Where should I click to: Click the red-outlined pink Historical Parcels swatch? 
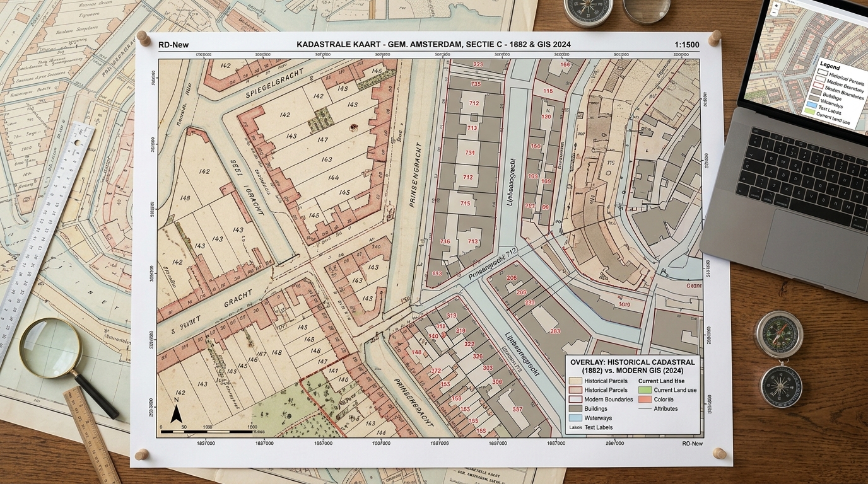(575, 390)
